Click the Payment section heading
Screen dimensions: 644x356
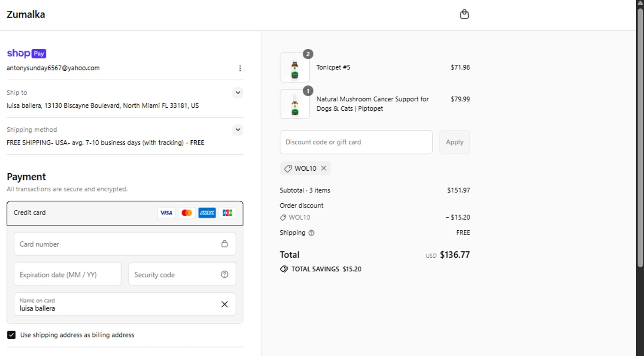[x=26, y=177]
